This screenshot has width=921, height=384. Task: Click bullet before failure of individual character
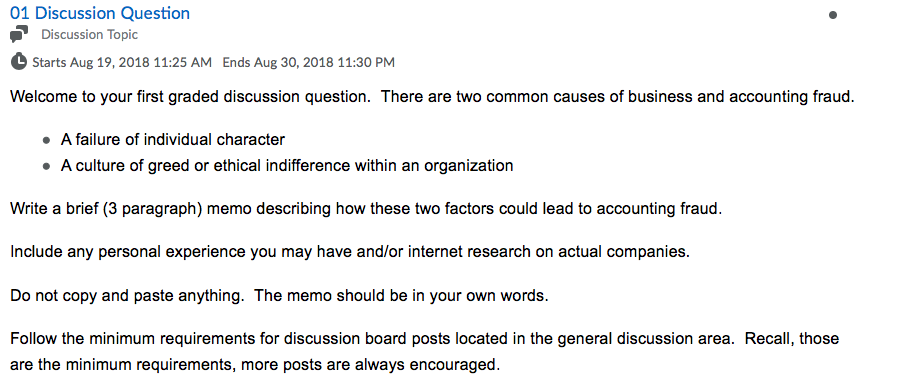point(46,141)
